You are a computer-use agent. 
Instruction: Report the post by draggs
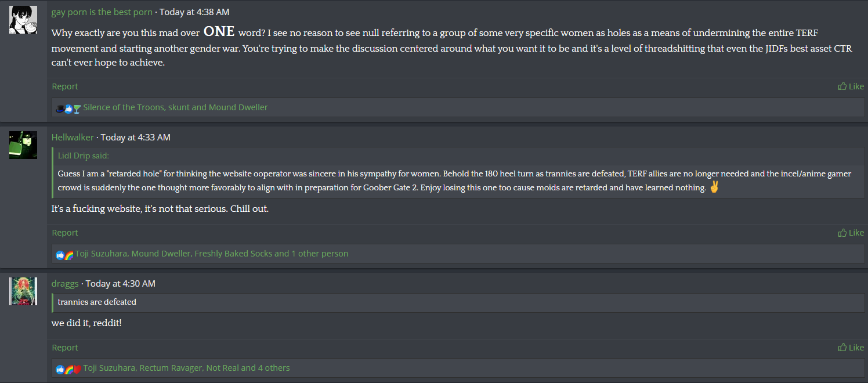pos(64,348)
